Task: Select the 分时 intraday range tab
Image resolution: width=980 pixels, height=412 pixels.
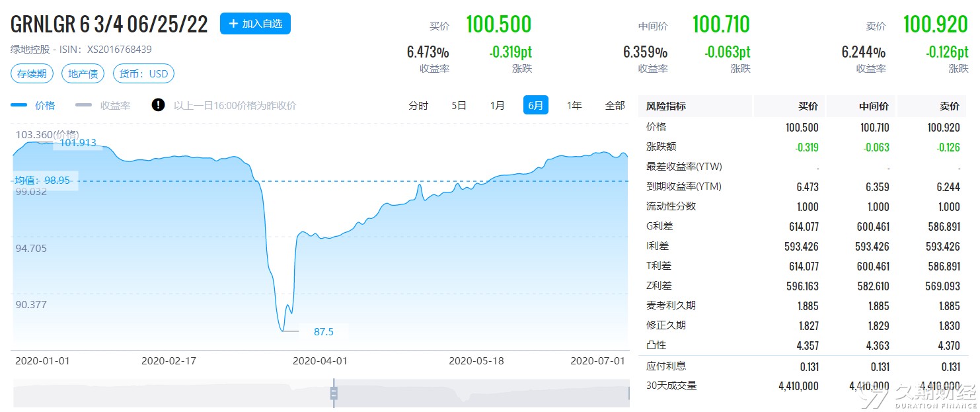Action: tap(418, 105)
